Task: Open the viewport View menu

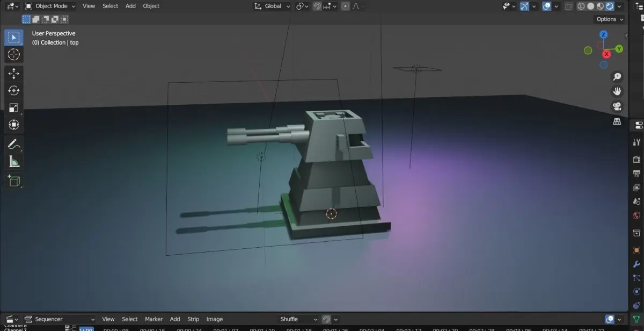Action: coord(89,6)
